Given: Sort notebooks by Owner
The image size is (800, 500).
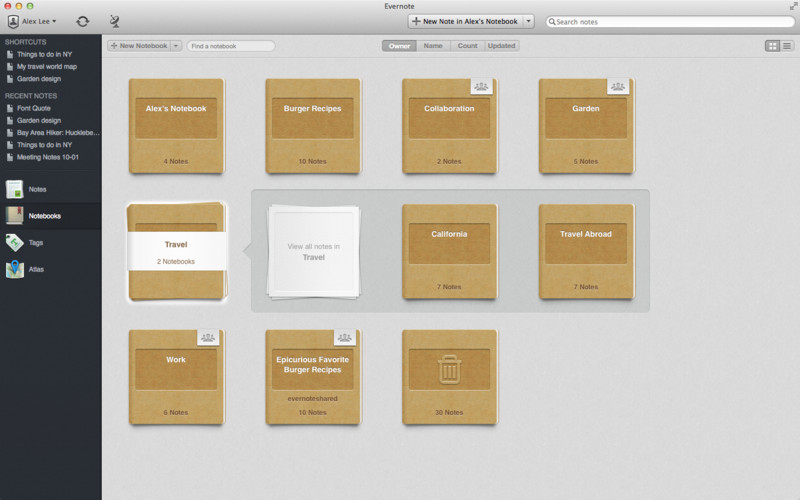Looking at the screenshot, I should point(399,46).
